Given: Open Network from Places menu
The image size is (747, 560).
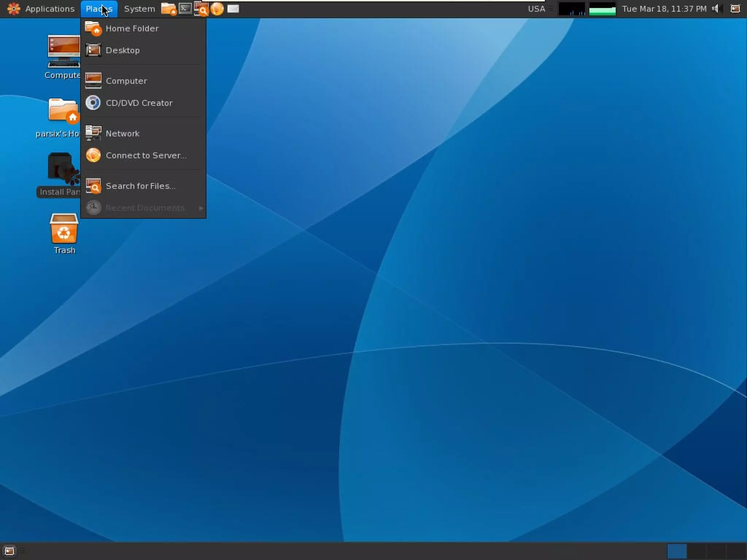Looking at the screenshot, I should (x=123, y=133).
